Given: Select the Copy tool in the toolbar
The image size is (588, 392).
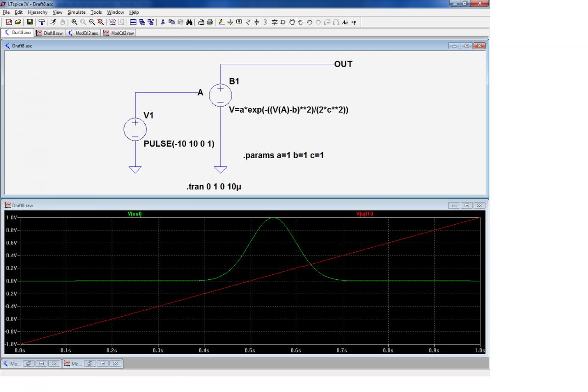Looking at the screenshot, I should (171, 22).
